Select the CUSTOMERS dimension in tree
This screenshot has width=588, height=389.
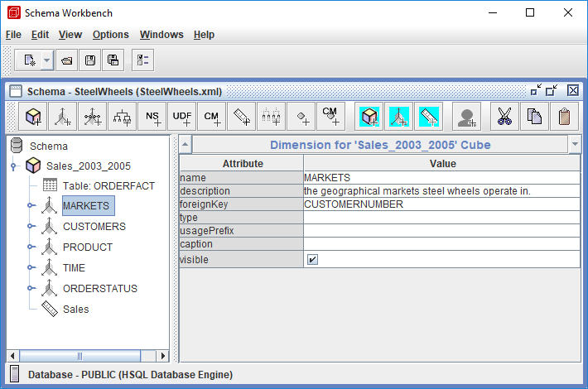(94, 227)
